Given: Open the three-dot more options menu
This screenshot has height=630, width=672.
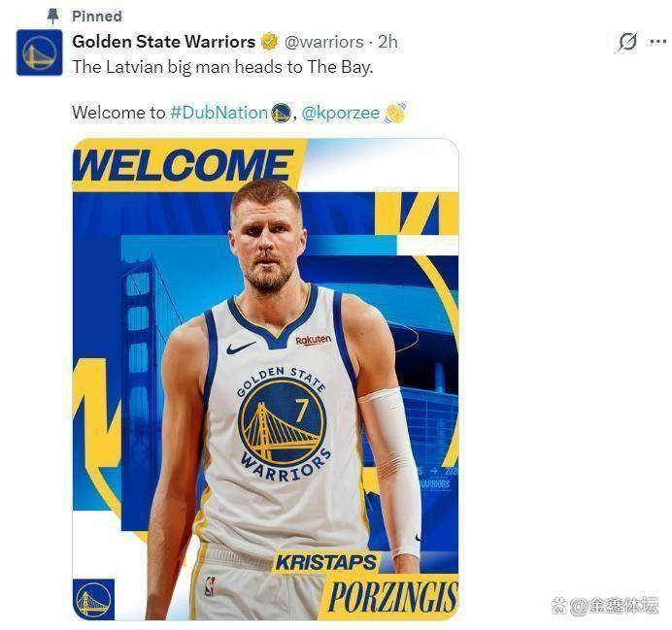Looking at the screenshot, I should 658,42.
